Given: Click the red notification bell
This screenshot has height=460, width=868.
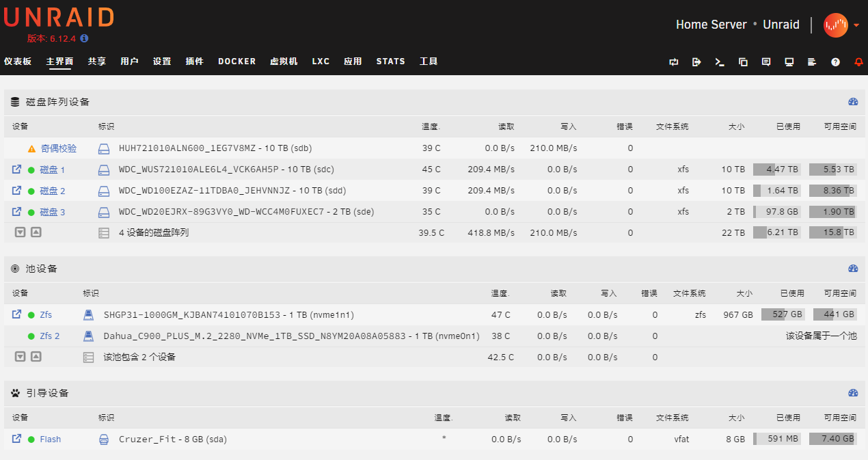Looking at the screenshot, I should click(859, 62).
